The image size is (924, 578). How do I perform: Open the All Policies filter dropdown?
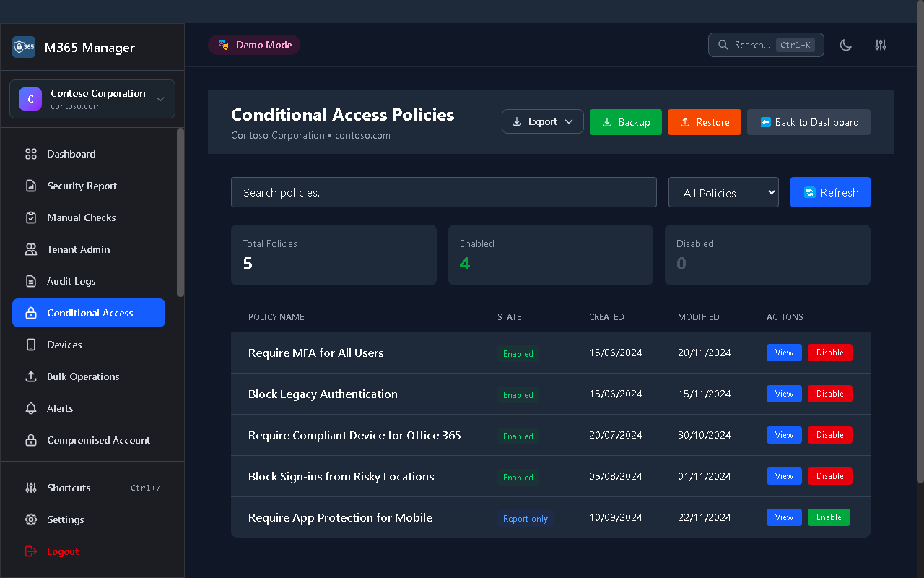[723, 192]
